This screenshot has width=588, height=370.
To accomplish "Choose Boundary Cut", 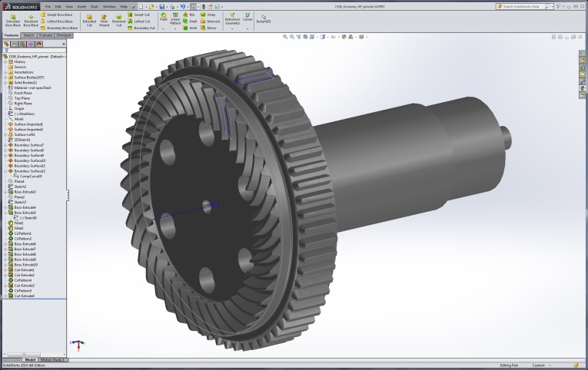I will 141,28.
